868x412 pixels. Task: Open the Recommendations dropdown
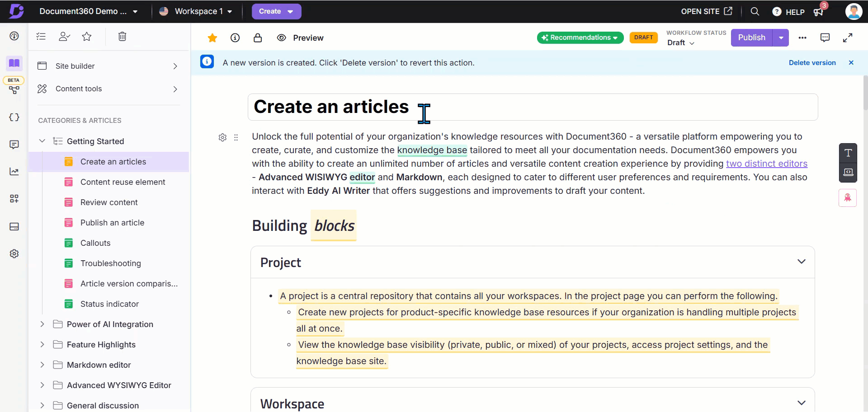[580, 37]
